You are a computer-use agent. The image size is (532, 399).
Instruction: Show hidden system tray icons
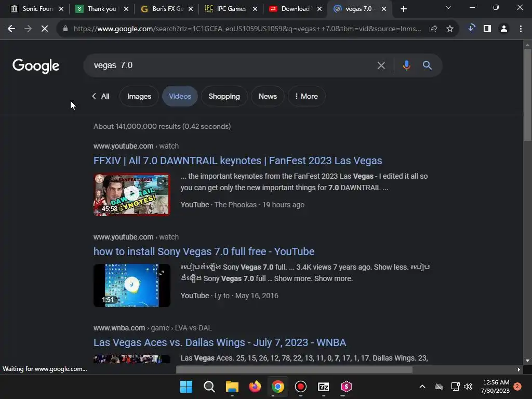[422, 387]
